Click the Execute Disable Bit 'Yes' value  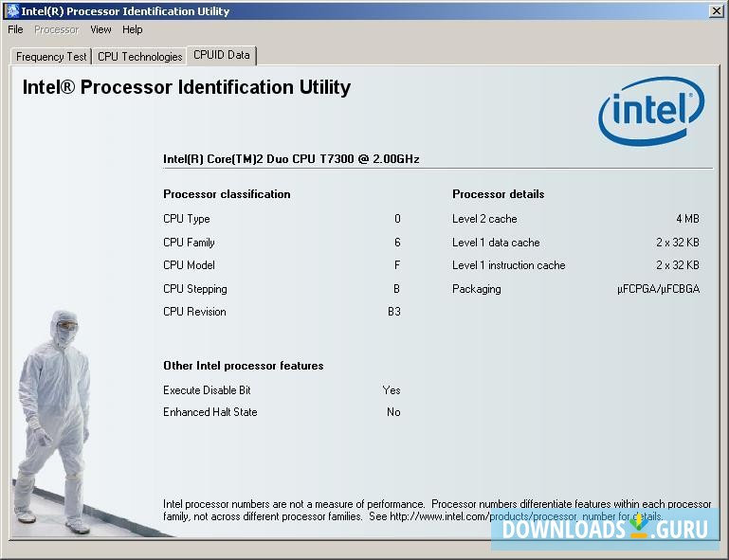click(x=392, y=389)
